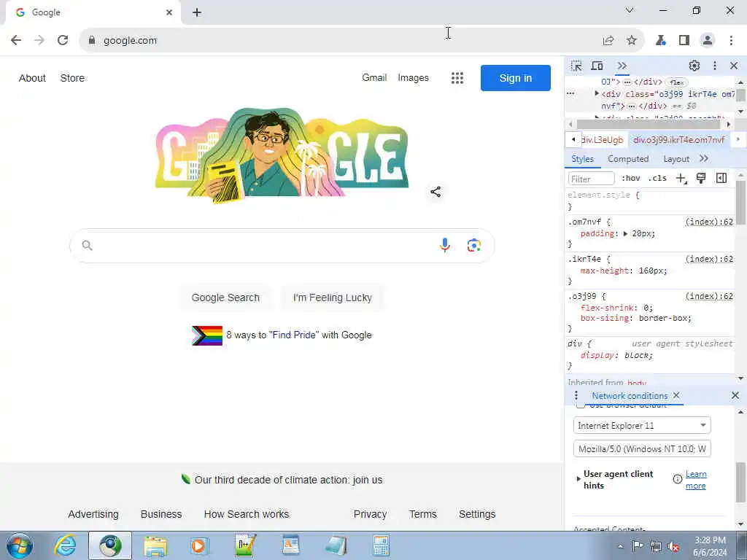747x560 pixels.
Task: Open the Find Pride link
Action: point(294,335)
